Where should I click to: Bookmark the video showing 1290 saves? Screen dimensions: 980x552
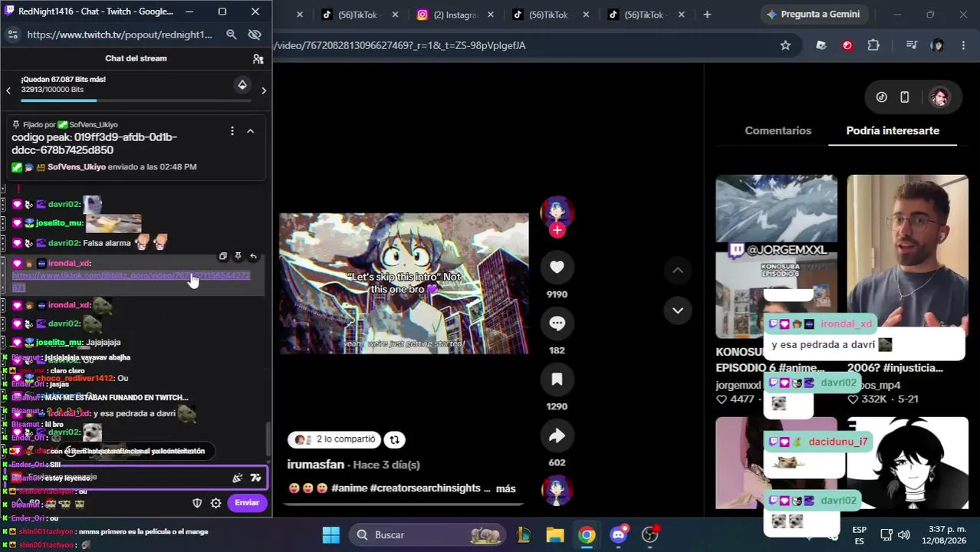click(x=557, y=379)
